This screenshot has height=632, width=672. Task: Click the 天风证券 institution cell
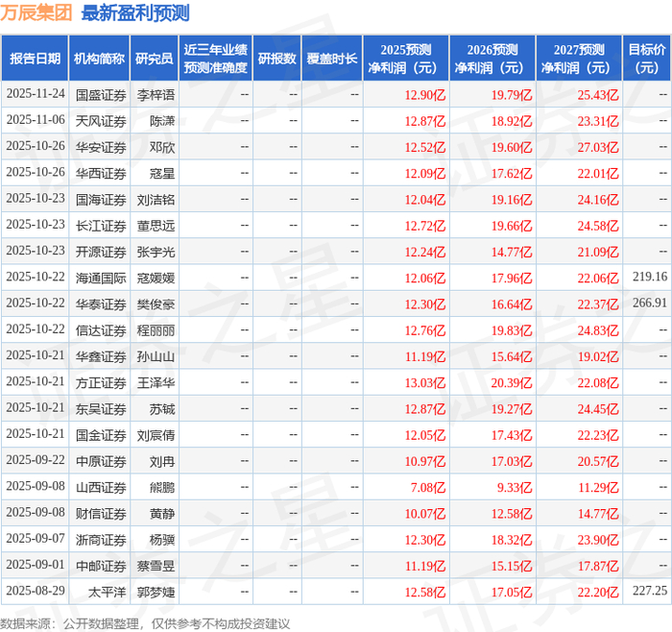101,121
